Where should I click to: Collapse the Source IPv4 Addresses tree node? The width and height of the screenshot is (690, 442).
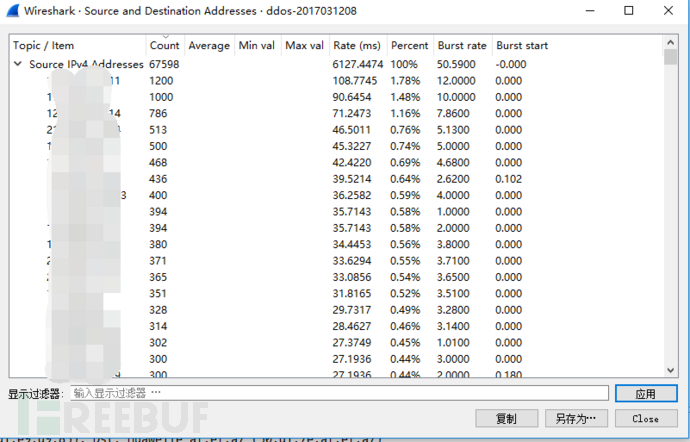(18, 64)
